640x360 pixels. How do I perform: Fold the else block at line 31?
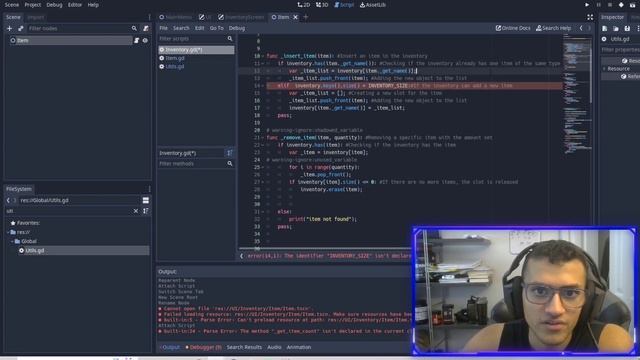click(263, 212)
